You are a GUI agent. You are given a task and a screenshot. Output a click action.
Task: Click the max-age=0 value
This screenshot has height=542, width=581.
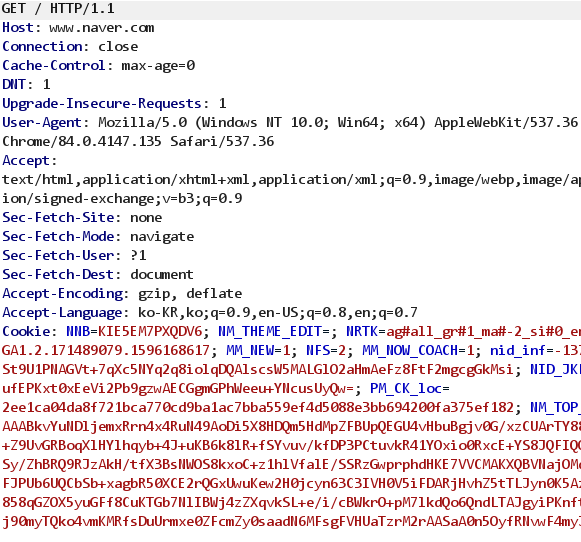coord(158,66)
